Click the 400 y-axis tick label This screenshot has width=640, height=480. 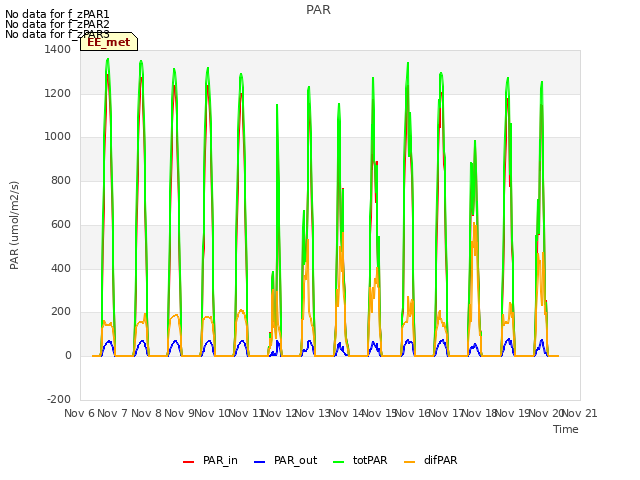(x=61, y=269)
